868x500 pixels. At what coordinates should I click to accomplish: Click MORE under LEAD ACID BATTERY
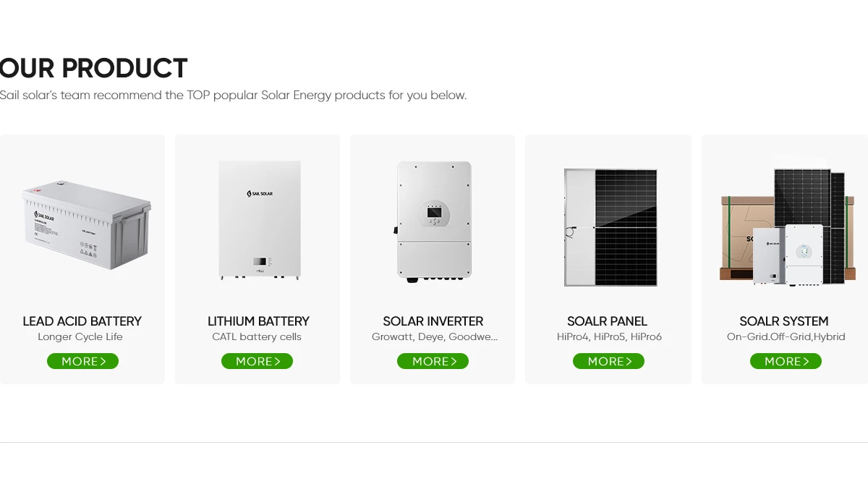pos(82,361)
